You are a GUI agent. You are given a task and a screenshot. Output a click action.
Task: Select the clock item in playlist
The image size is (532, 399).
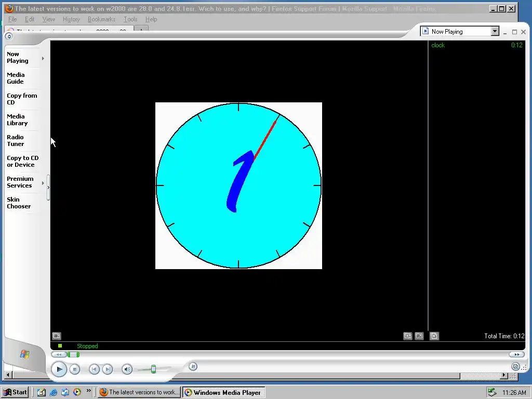(x=477, y=45)
